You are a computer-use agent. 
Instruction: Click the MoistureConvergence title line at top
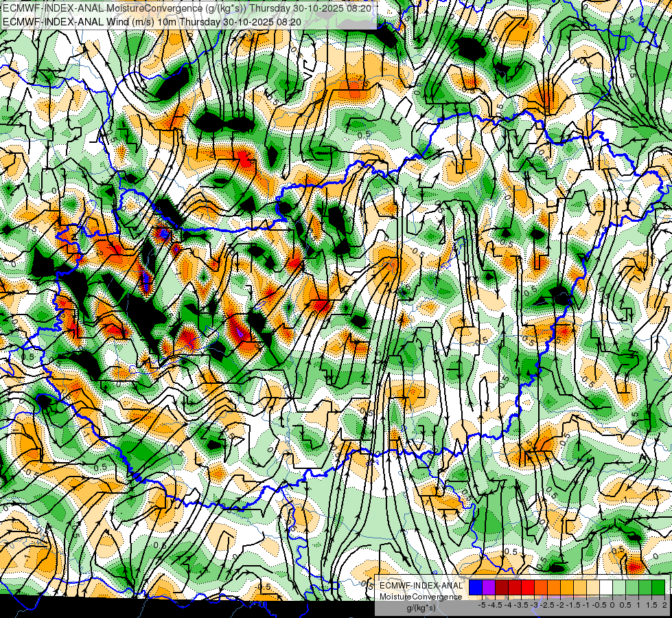pyautogui.click(x=186, y=8)
